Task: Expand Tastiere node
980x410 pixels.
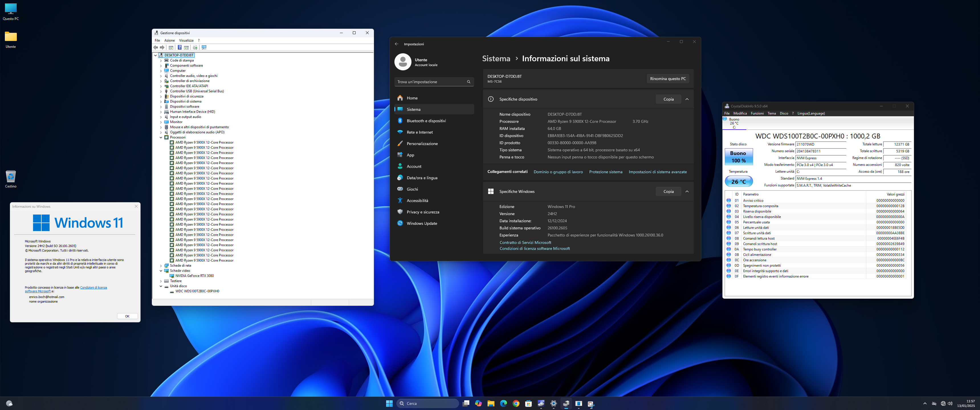Action: click(x=161, y=281)
